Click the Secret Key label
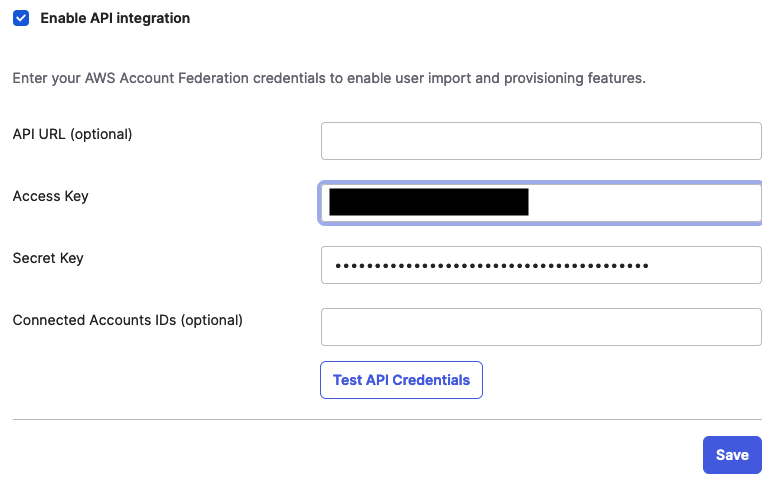Viewport: 773px width, 484px height. (x=48, y=258)
